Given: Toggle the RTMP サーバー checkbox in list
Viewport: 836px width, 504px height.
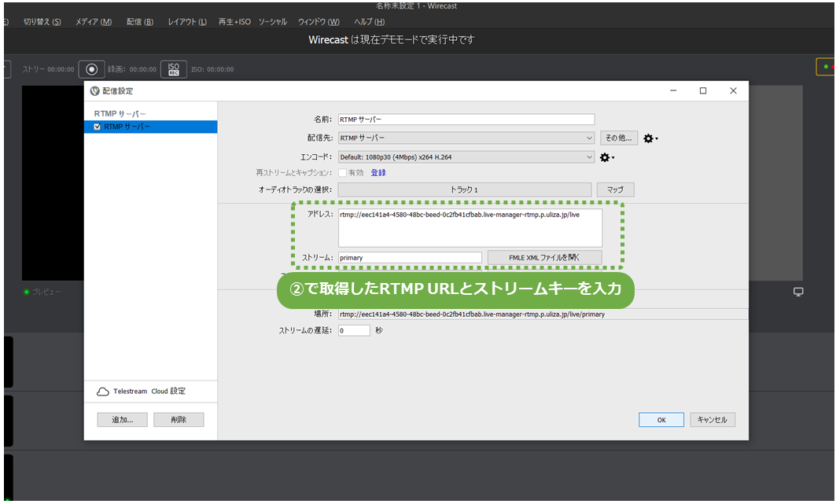Looking at the screenshot, I should pos(97,127).
